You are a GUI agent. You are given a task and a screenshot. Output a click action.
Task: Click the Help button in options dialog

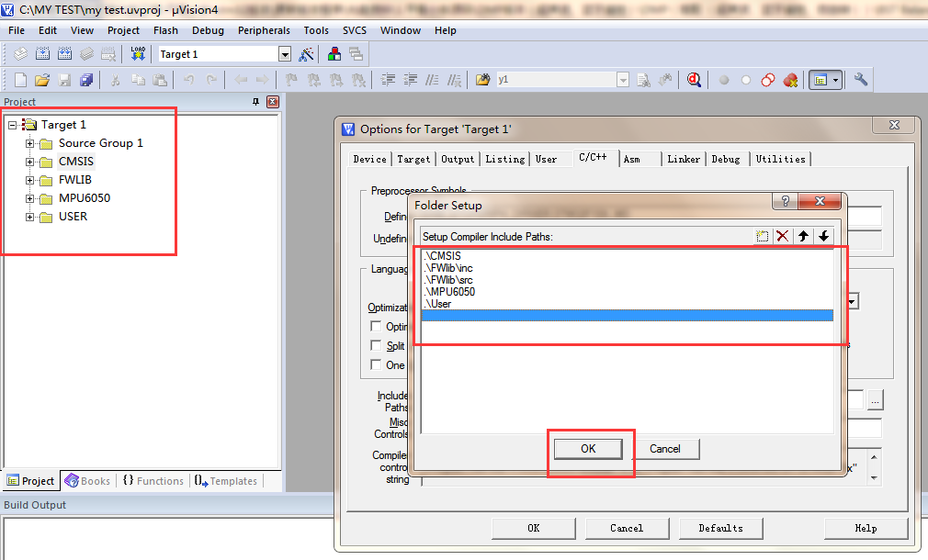click(x=866, y=528)
